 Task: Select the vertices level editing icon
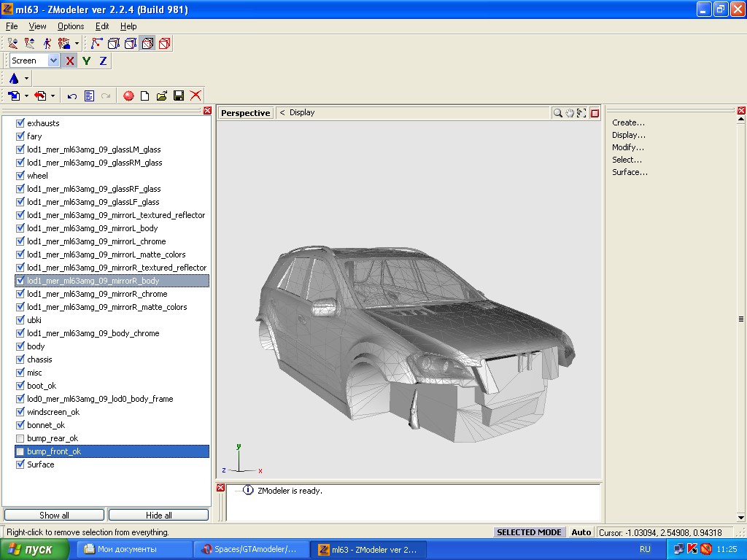pos(96,44)
